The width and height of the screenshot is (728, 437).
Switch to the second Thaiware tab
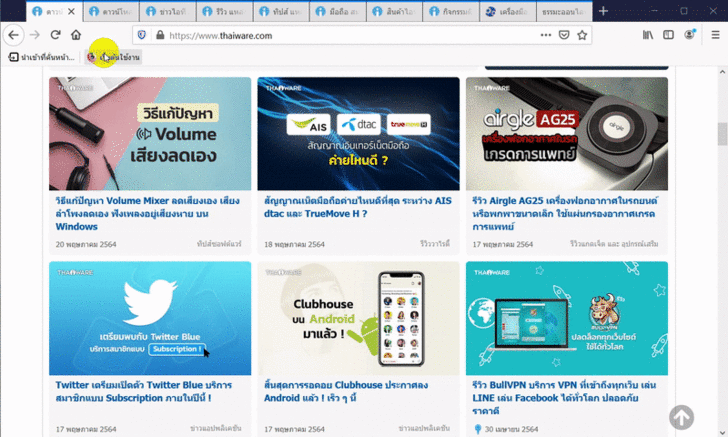click(111, 12)
